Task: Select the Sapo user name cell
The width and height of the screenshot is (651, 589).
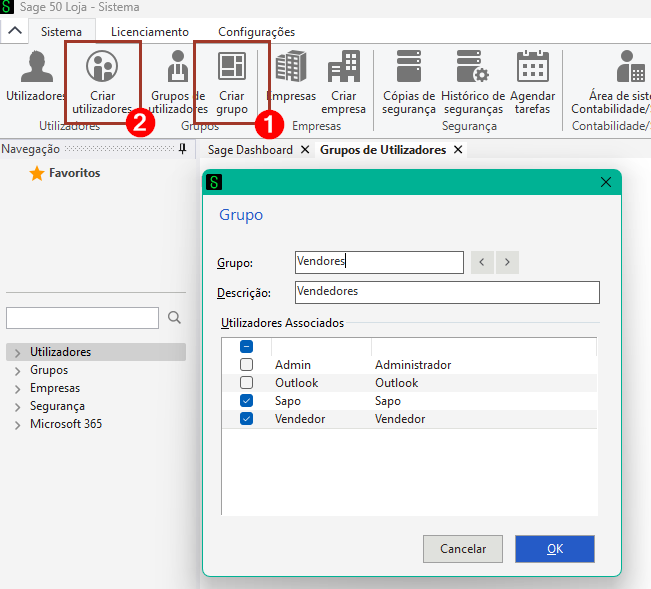Action: click(x=287, y=401)
